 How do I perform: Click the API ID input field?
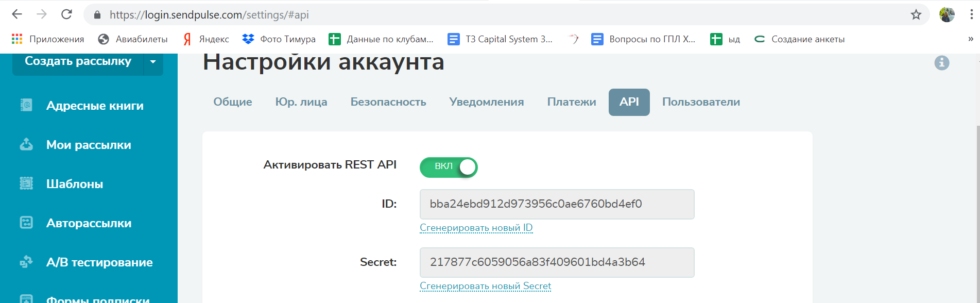(557, 204)
